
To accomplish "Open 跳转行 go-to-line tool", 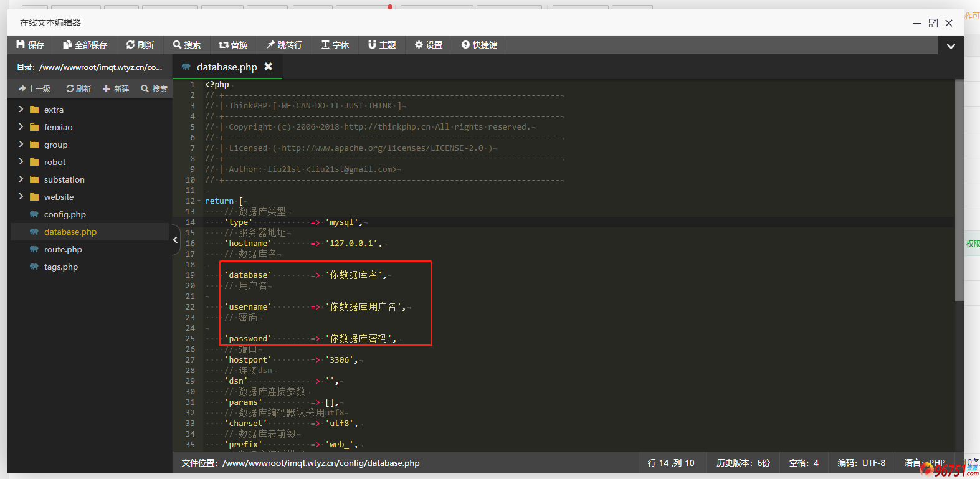I will [x=284, y=45].
